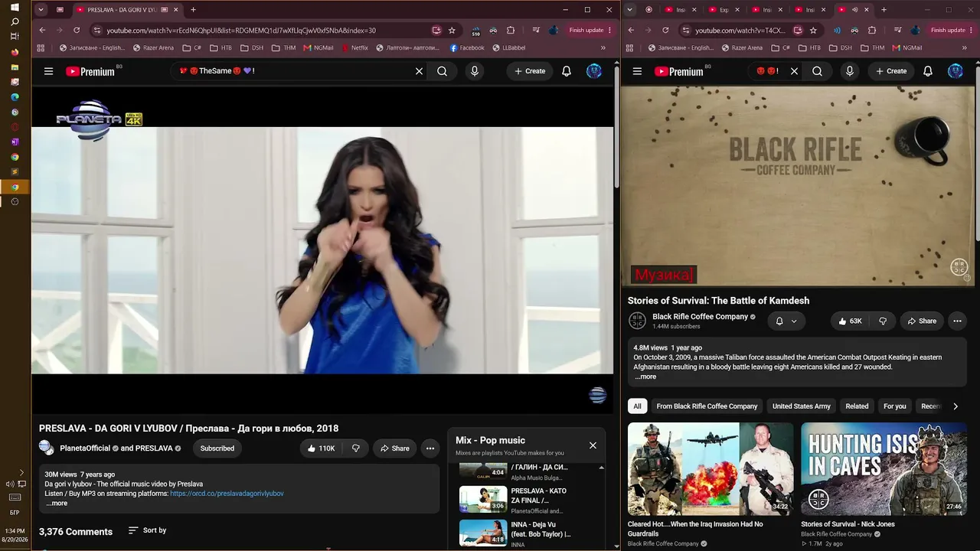This screenshot has height=551, width=980.
Task: Open account avatar menu in left window
Action: click(x=594, y=71)
